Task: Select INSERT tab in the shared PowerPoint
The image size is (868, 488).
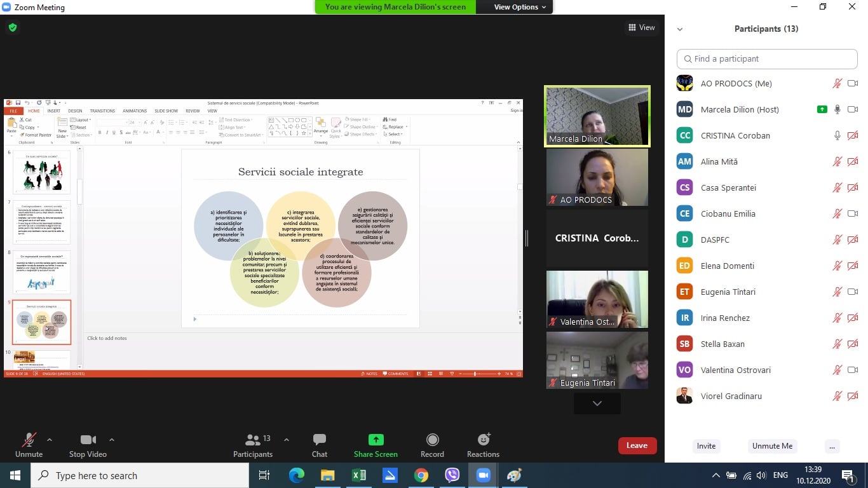Action: 53,111
